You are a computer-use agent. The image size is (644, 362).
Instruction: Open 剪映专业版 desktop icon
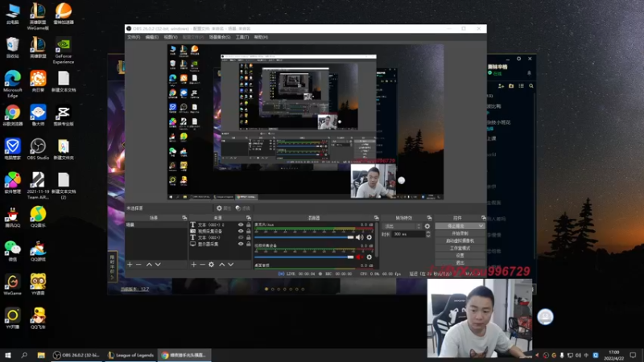pyautogui.click(x=64, y=115)
